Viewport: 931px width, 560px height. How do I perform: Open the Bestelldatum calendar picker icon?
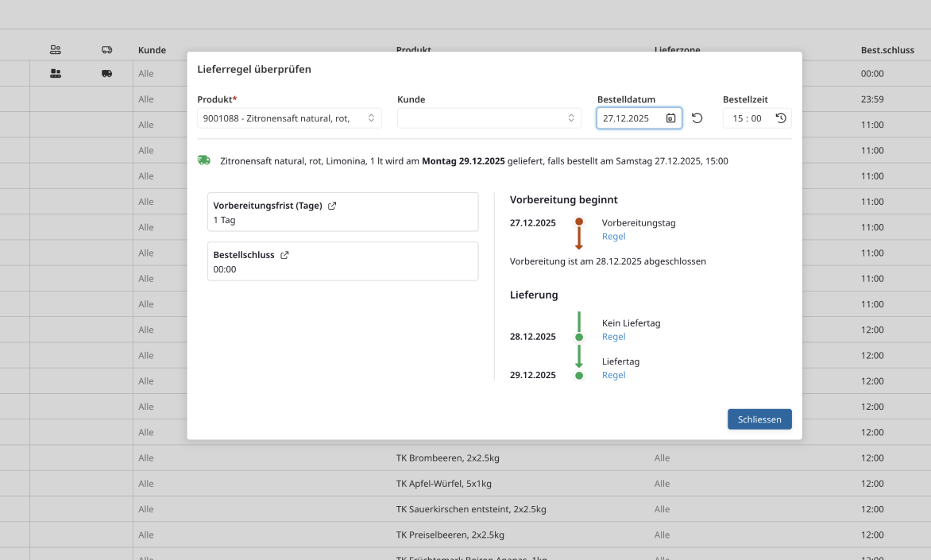coord(670,118)
